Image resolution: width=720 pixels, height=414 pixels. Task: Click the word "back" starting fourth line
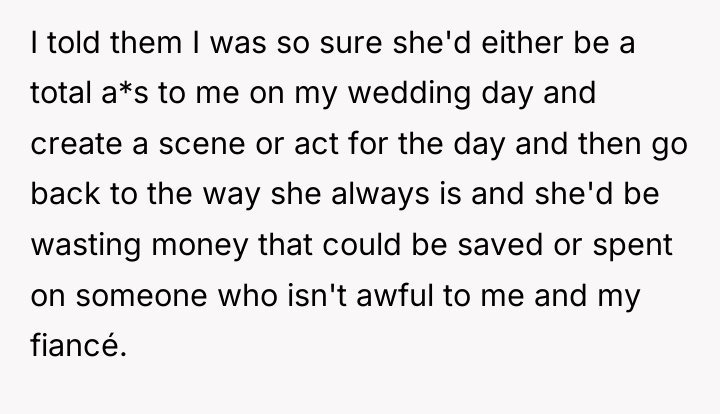pyautogui.click(x=65, y=194)
